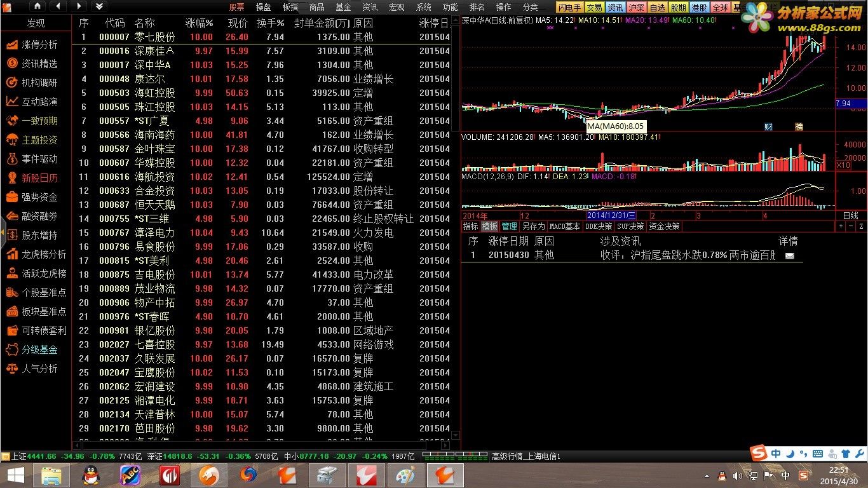Show hidden tray icons arrow
Image resolution: width=868 pixels, height=488 pixels.
coord(705,475)
